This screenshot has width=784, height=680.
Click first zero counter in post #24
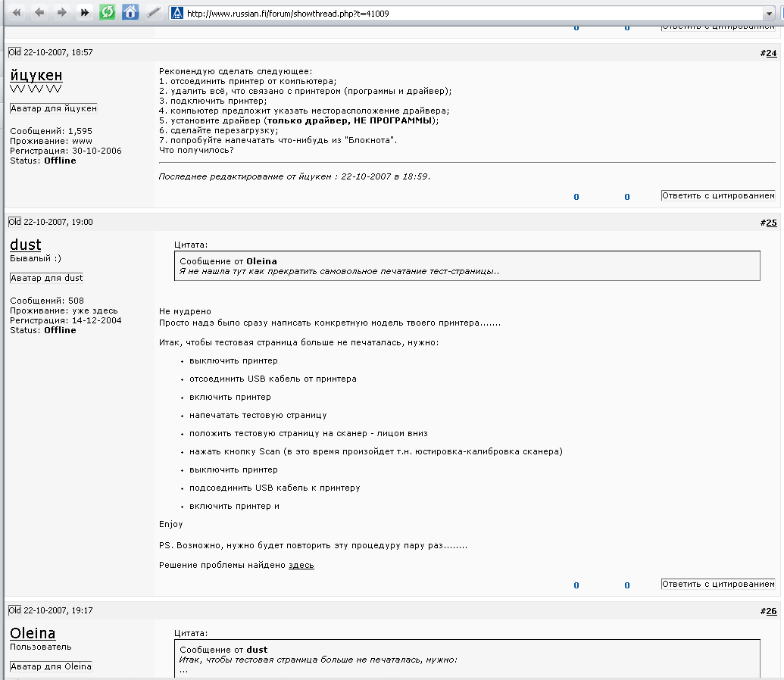(576, 197)
